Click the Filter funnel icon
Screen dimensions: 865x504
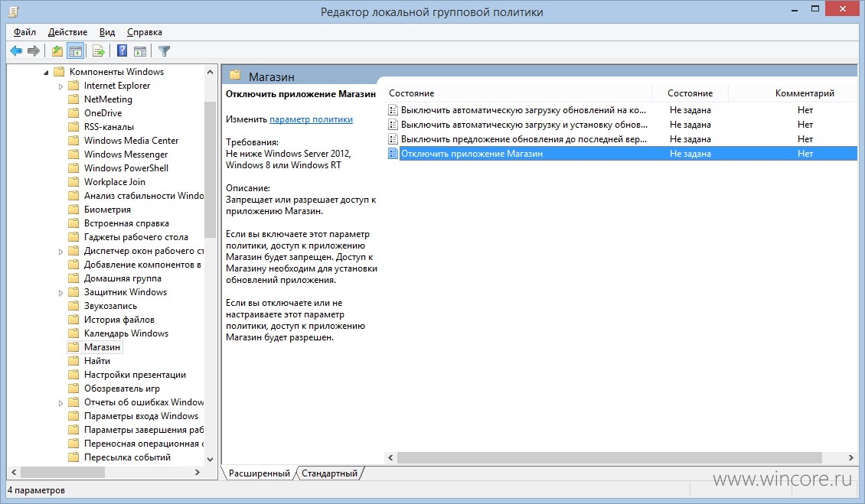coord(164,51)
